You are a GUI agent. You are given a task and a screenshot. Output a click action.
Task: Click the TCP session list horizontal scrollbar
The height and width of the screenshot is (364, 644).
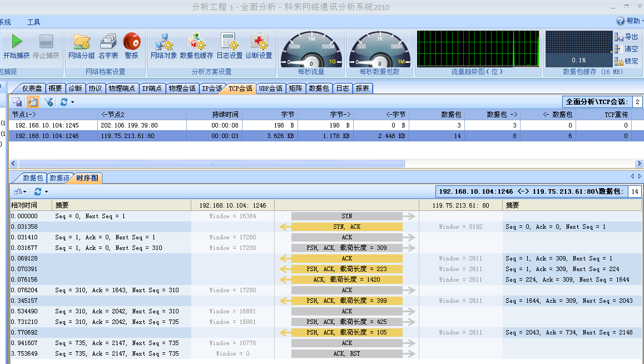pyautogui.click(x=211, y=163)
